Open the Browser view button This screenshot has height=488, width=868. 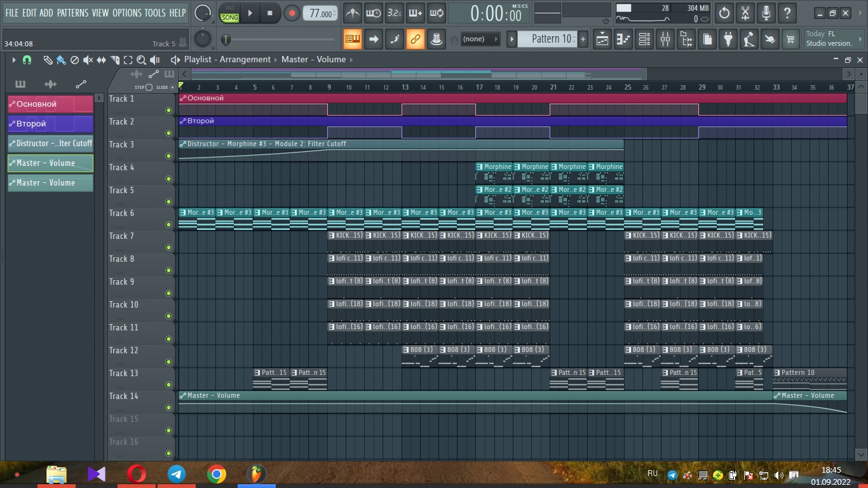pyautogui.click(x=686, y=39)
